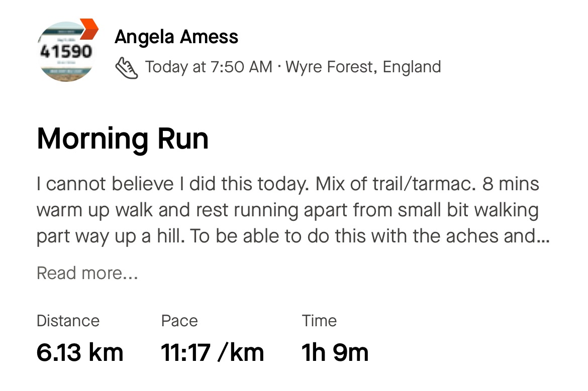Select the 11:17 /km pace value
This screenshot has height=391, width=588.
(212, 352)
